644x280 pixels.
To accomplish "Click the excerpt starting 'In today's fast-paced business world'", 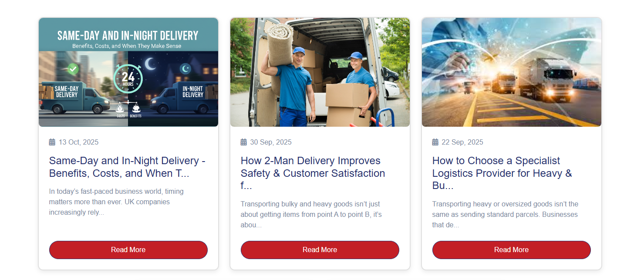I will (116, 202).
